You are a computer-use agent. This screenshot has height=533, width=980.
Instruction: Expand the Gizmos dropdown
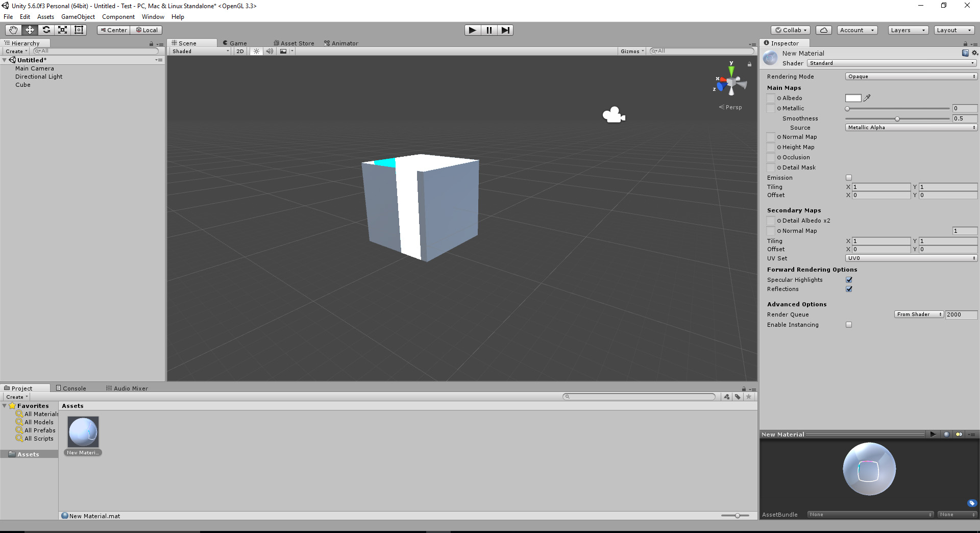pos(632,51)
